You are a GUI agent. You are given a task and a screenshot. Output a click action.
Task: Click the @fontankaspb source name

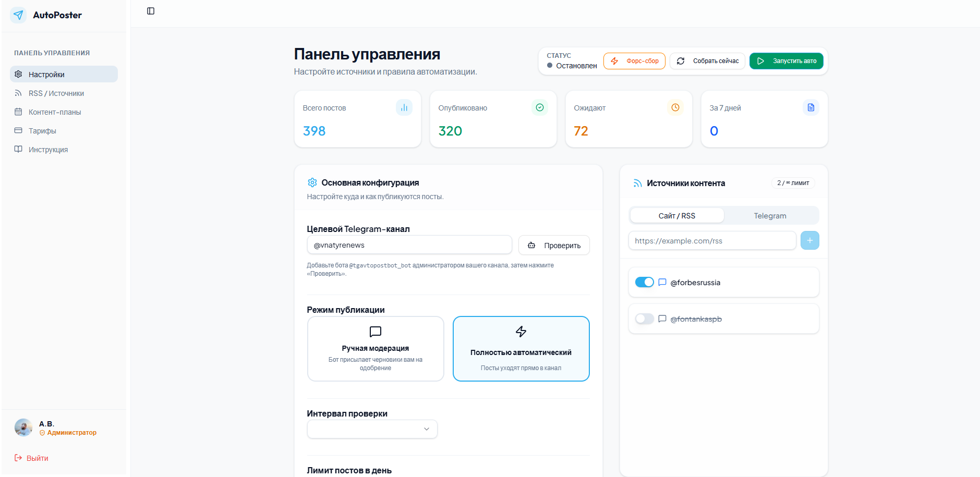(696, 319)
